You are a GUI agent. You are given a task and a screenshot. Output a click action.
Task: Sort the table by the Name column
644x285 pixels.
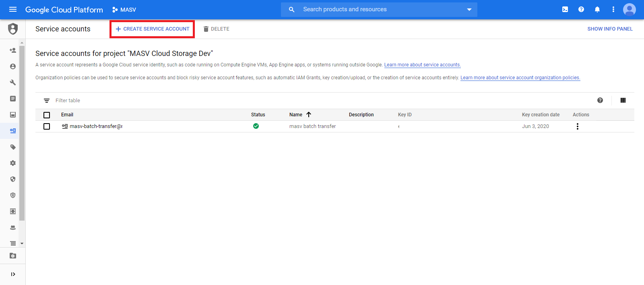tap(300, 115)
